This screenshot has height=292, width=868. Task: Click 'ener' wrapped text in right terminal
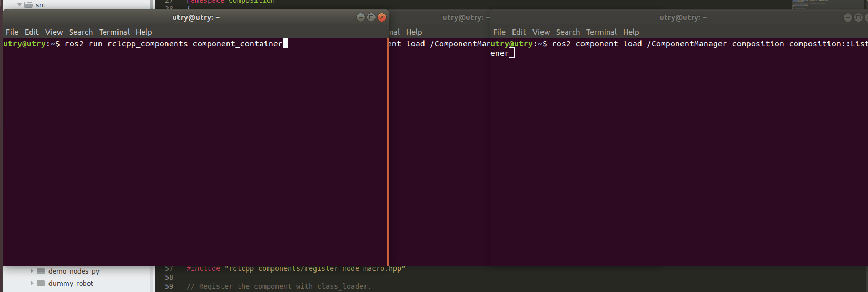(499, 53)
